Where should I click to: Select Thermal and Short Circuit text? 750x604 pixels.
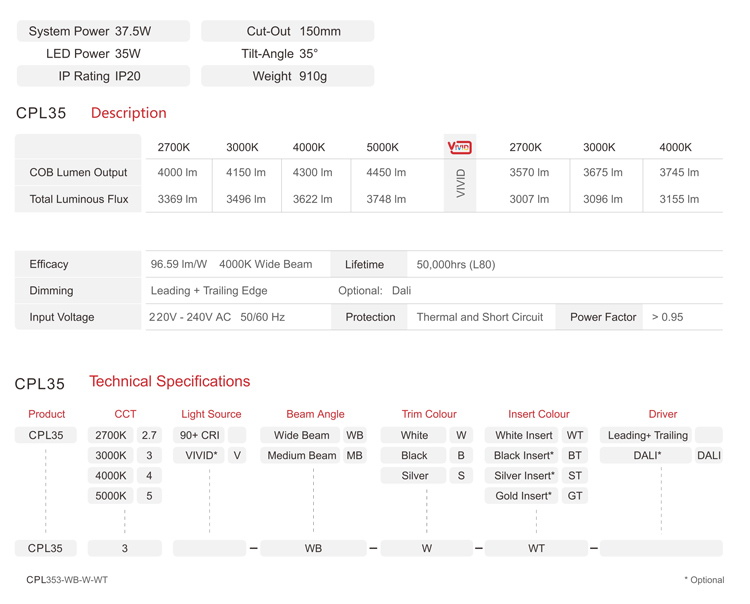tap(480, 317)
